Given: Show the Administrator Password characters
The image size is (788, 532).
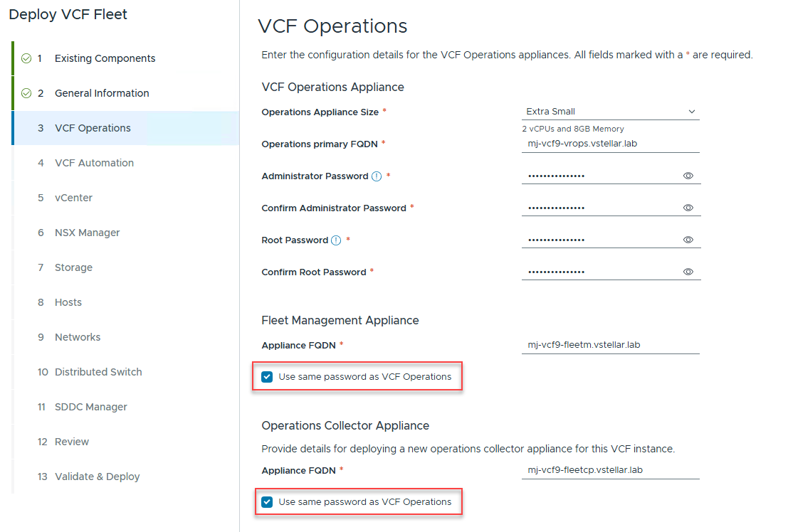Looking at the screenshot, I should pos(688,176).
